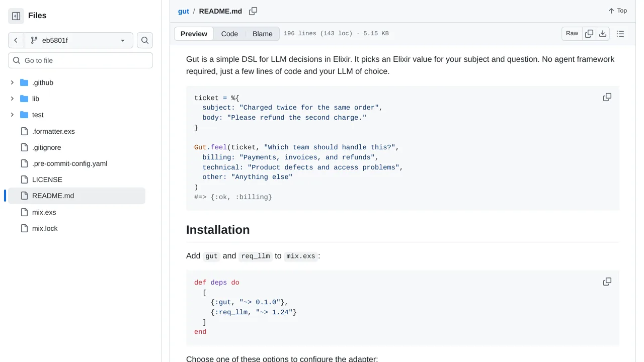Copy the README.md file path
This screenshot has height=362, width=644.
[x=253, y=11]
